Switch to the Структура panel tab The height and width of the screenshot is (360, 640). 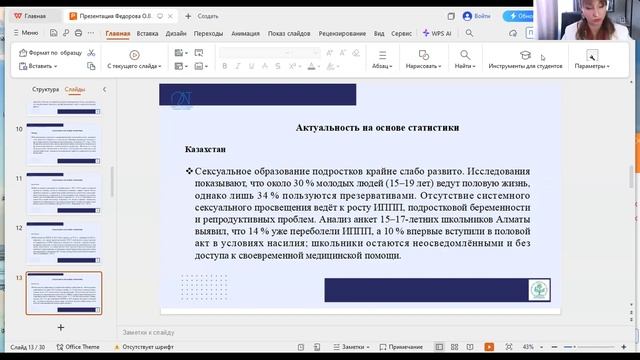[45, 89]
